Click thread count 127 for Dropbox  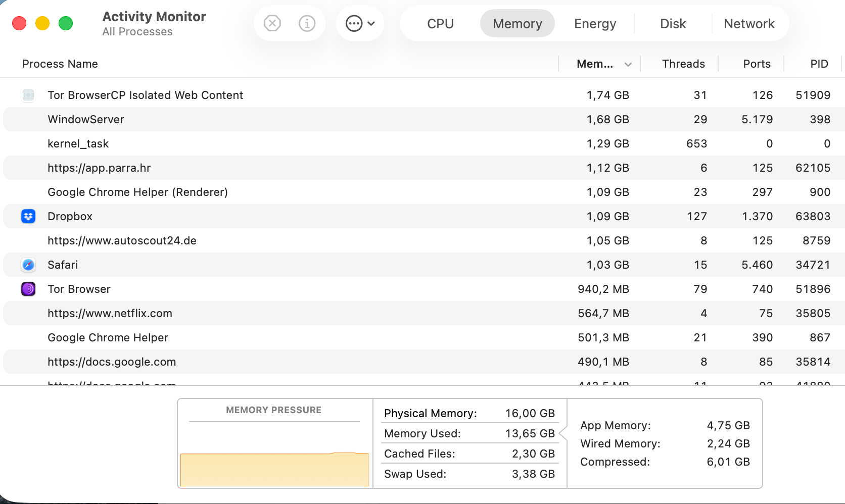696,217
